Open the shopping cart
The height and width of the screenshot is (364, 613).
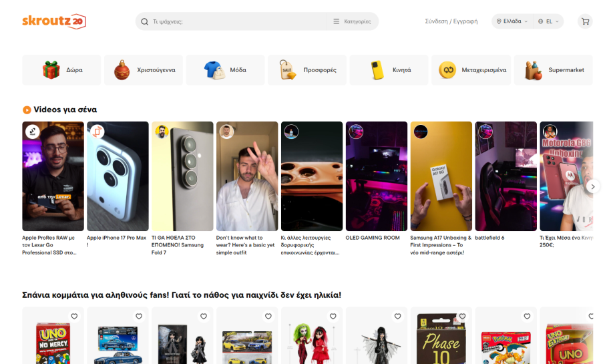coord(585,21)
